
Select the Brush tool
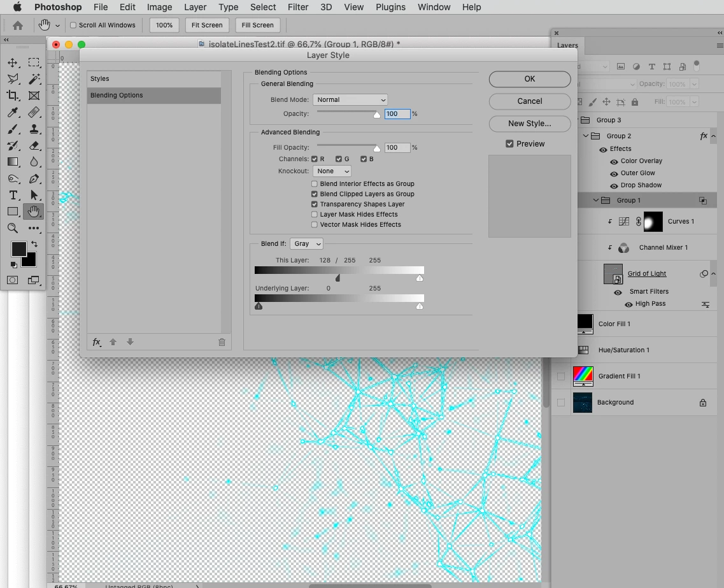(13, 129)
